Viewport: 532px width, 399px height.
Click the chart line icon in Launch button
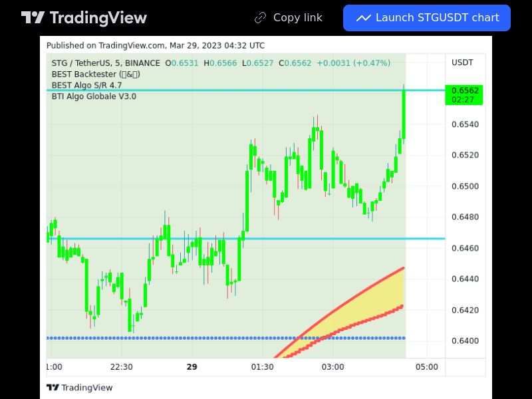click(x=363, y=18)
